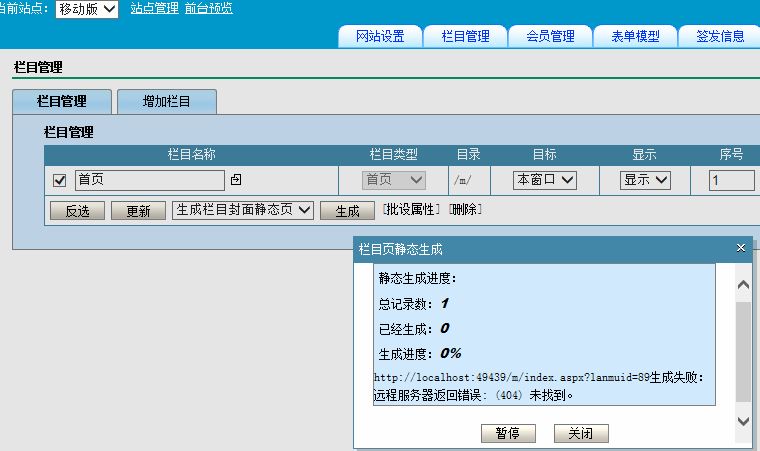
Task: Open the 显示 visibility dropdown
Action: tap(645, 180)
